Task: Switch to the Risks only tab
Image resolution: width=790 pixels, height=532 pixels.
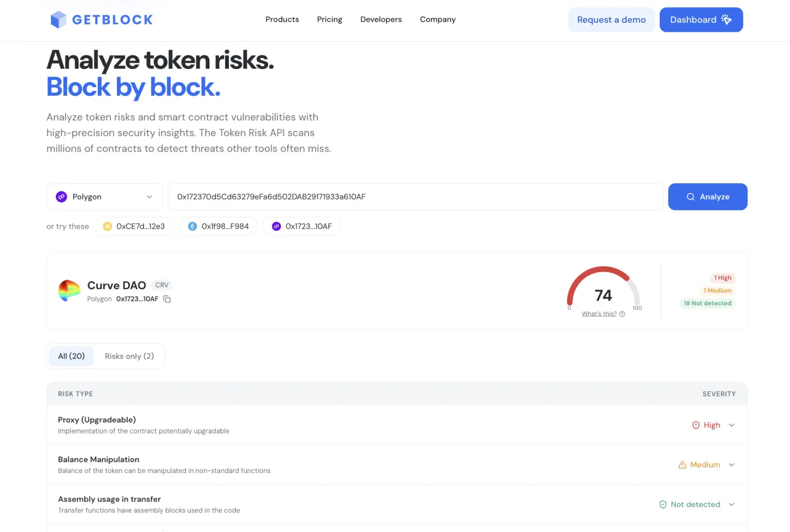Action: [129, 356]
